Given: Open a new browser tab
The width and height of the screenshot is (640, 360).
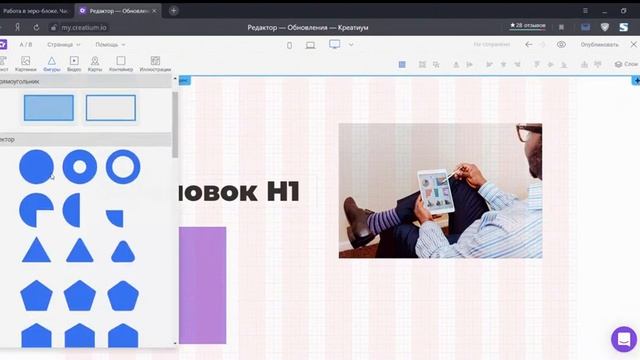Looking at the screenshot, I should [173, 11].
